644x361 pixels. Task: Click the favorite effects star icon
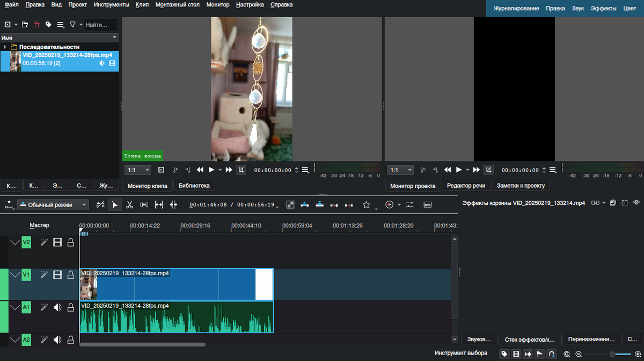[366, 204]
